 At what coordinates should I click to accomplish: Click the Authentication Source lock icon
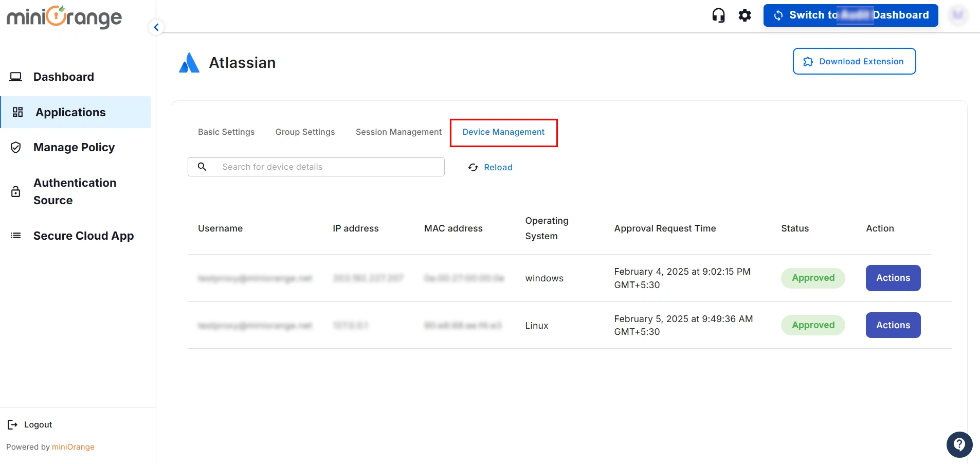[16, 191]
